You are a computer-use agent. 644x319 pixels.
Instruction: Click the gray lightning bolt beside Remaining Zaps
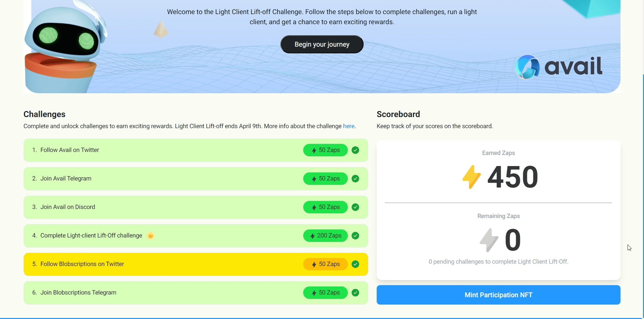pyautogui.click(x=489, y=240)
